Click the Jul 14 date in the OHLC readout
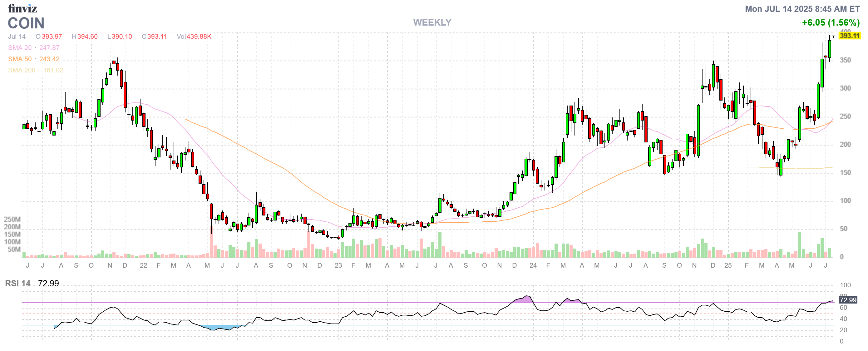This screenshot has width=868, height=351. (17, 36)
